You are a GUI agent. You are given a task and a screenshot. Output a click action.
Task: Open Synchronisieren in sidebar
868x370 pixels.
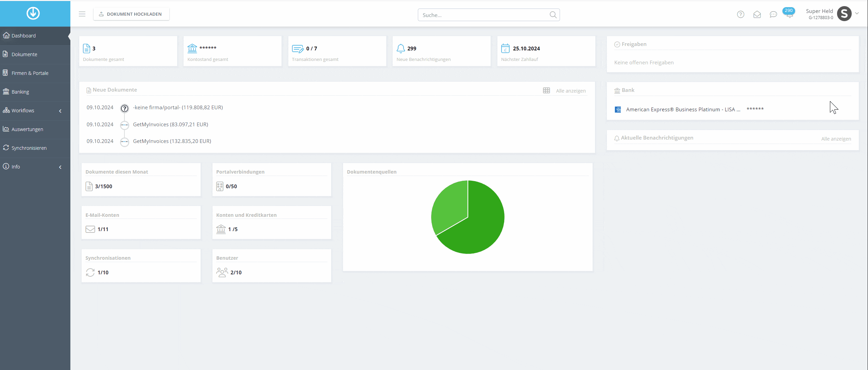35,148
